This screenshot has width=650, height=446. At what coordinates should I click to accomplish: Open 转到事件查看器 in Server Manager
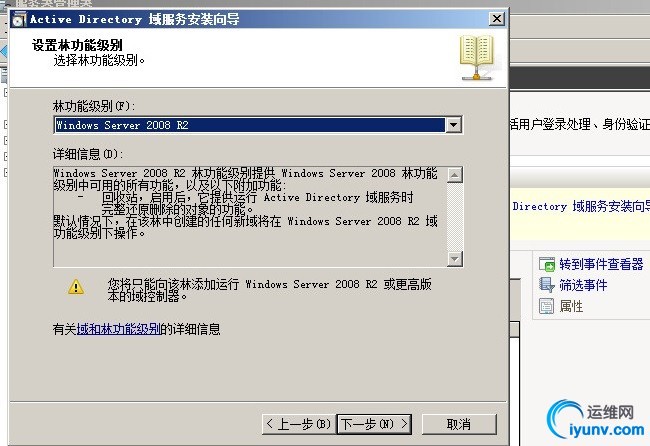(x=601, y=264)
